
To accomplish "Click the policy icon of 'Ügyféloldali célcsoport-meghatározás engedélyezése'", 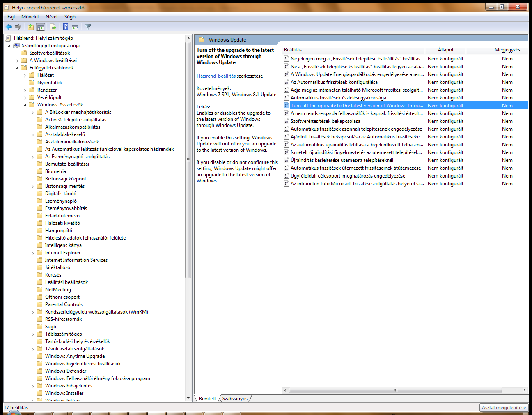I will (287, 176).
